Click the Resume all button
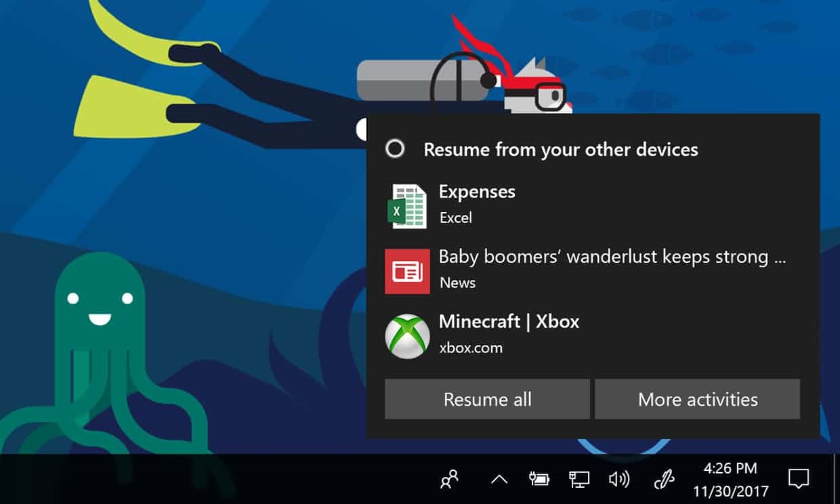Image resolution: width=840 pixels, height=504 pixels. [487, 399]
